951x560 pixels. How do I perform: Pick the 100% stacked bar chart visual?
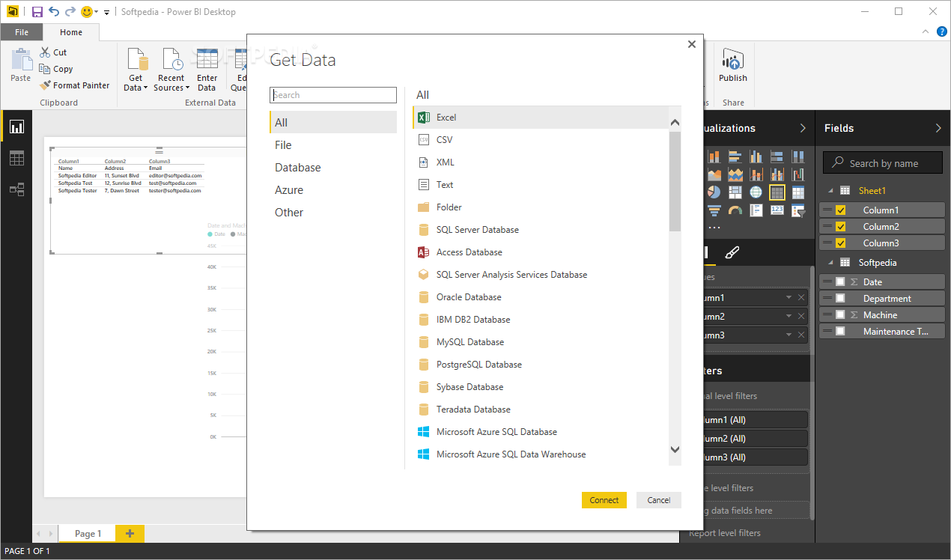(x=777, y=156)
